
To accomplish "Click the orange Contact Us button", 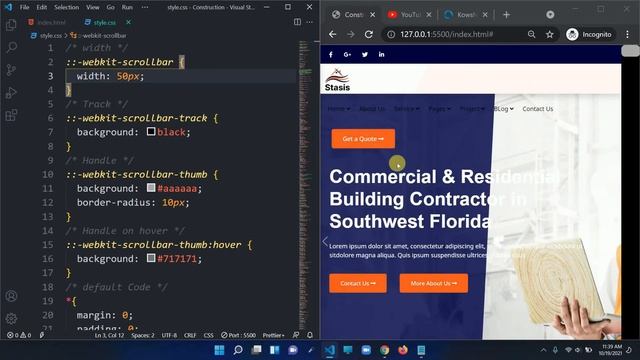I will (358, 283).
